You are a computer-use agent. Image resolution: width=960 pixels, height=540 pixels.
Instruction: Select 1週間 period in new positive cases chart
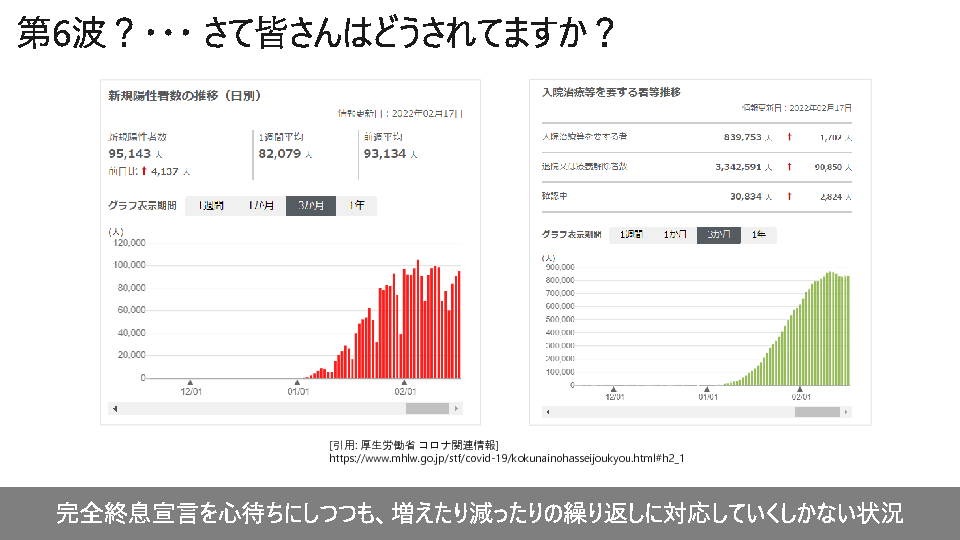[211, 206]
